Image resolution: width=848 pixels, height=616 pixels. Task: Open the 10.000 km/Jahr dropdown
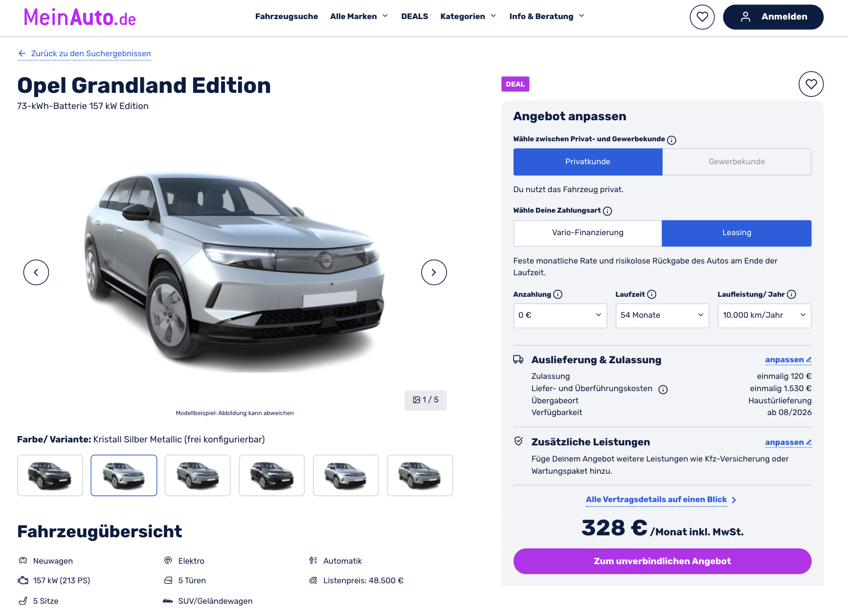764,315
